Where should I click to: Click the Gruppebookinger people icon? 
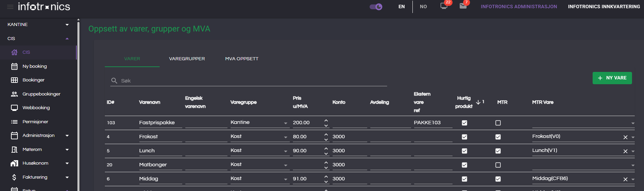coord(14,94)
